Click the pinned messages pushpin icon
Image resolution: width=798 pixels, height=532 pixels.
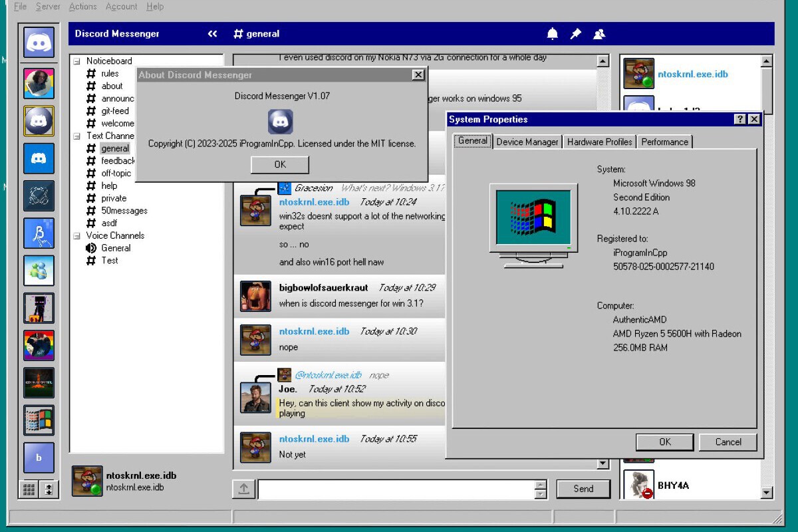point(576,34)
